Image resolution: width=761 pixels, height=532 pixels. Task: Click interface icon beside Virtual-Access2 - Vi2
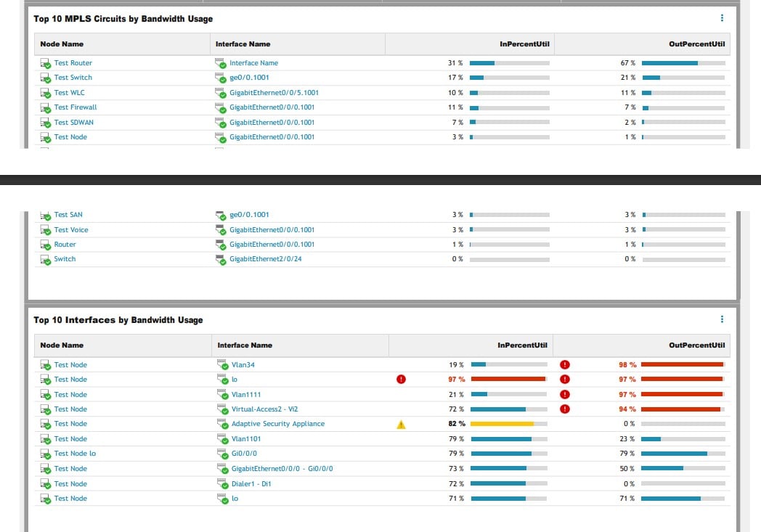[x=222, y=409]
